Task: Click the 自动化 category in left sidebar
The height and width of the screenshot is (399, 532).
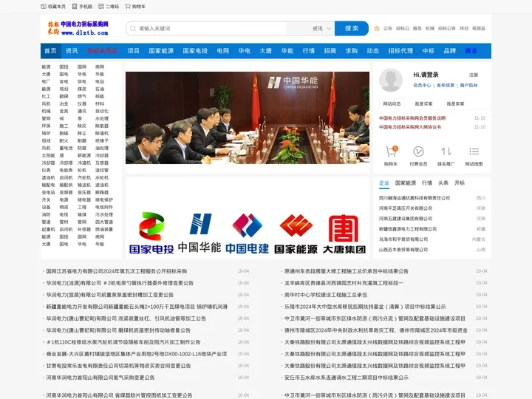Action: pos(102,111)
